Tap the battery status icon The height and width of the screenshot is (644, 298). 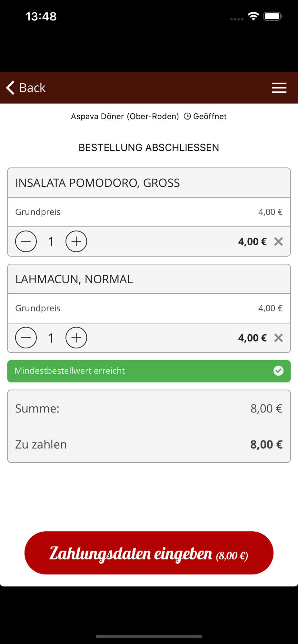[x=273, y=16]
